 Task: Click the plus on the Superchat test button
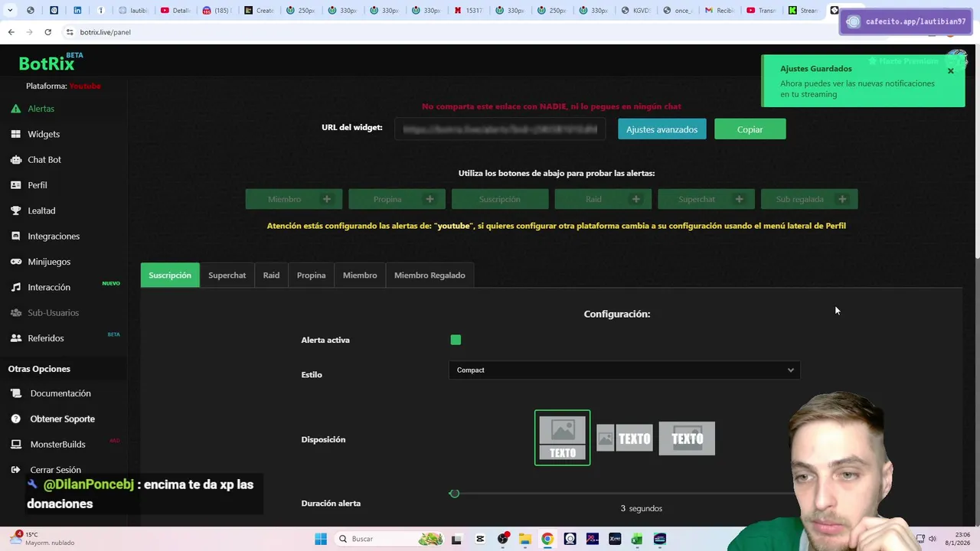(x=739, y=199)
